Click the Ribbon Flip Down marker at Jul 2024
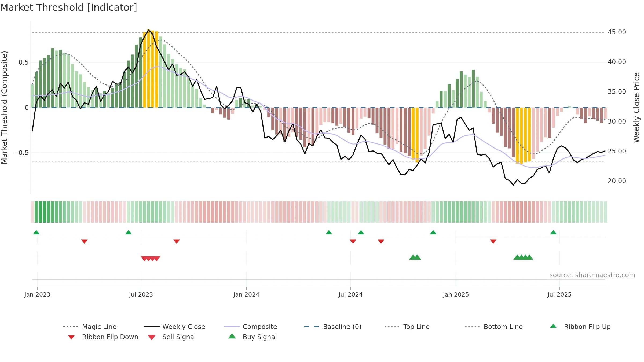Viewport: 644px width, 362px height. [353, 242]
